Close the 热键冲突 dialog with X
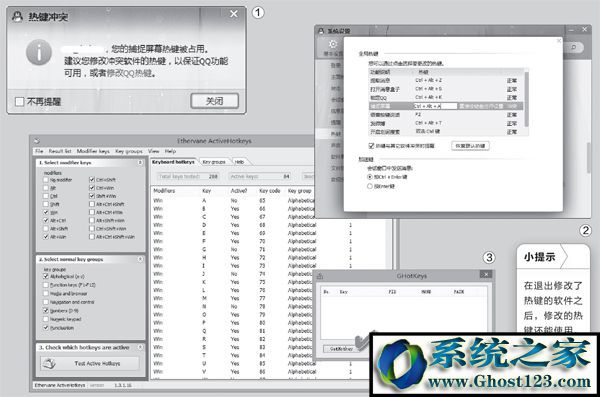Image resolution: width=600 pixels, height=397 pixels. (x=234, y=14)
